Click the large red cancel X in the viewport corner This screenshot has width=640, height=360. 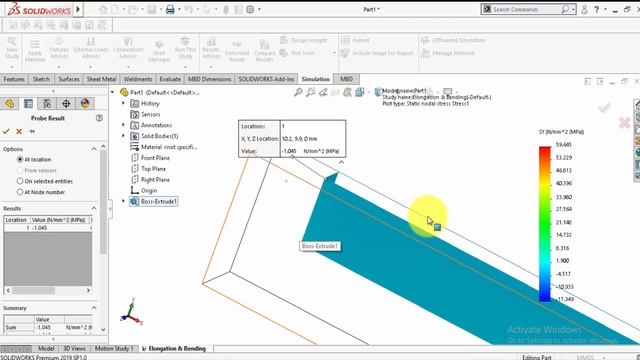(x=624, y=122)
